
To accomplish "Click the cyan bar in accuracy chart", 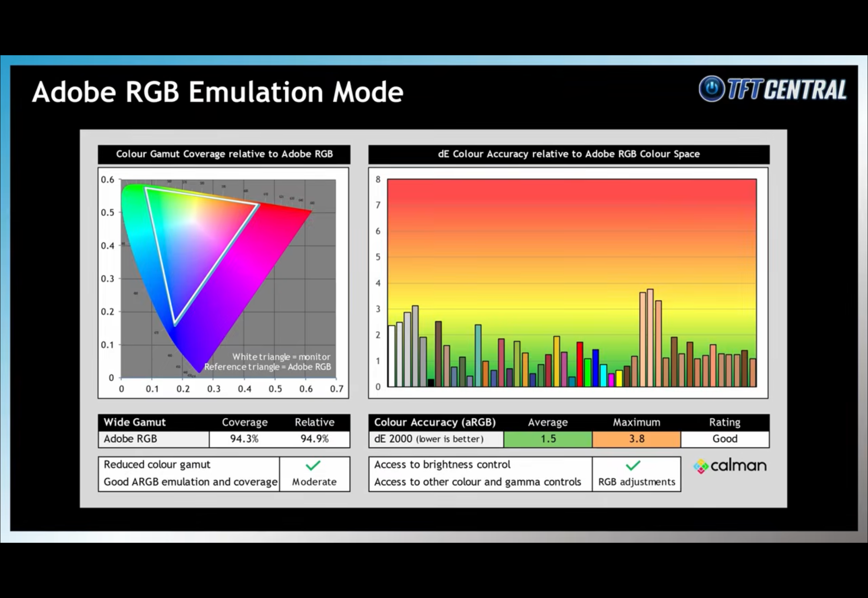I will (x=603, y=376).
